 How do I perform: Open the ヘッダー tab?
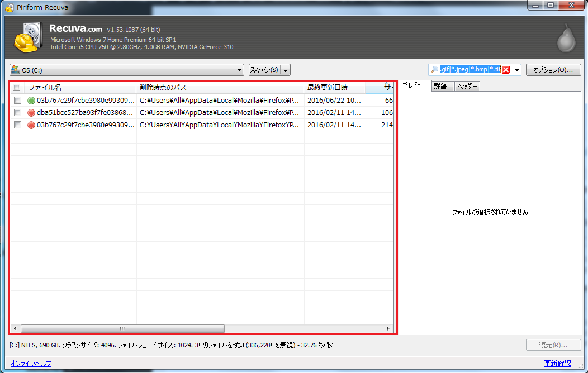pyautogui.click(x=467, y=87)
